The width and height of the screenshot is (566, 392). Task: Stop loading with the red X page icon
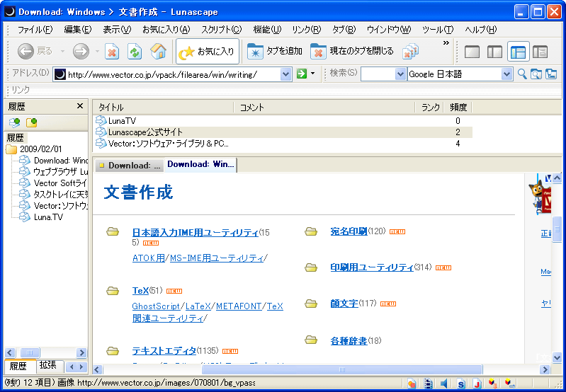coord(112,52)
